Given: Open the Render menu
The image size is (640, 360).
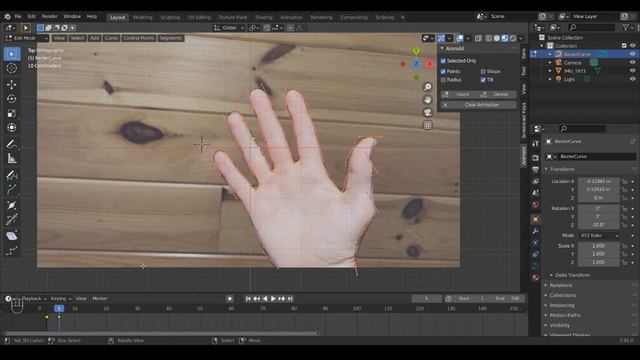Looking at the screenshot, I should pos(49,17).
